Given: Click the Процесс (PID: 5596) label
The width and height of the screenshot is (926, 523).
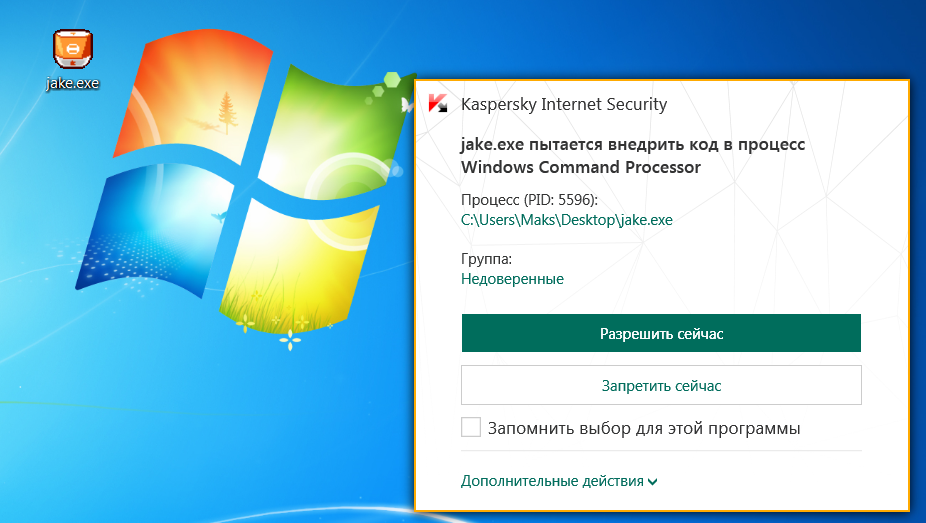Looking at the screenshot, I should [529, 200].
